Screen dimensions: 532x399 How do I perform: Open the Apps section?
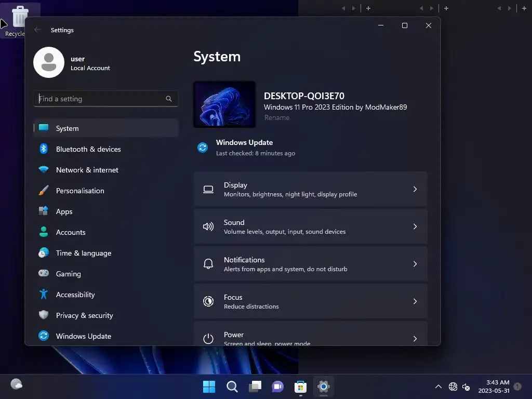click(106, 211)
